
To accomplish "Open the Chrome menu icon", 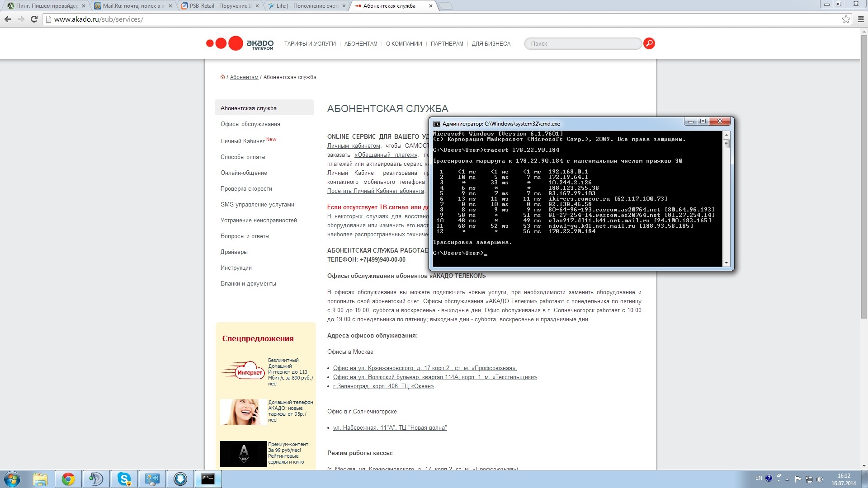I will 861,19.
